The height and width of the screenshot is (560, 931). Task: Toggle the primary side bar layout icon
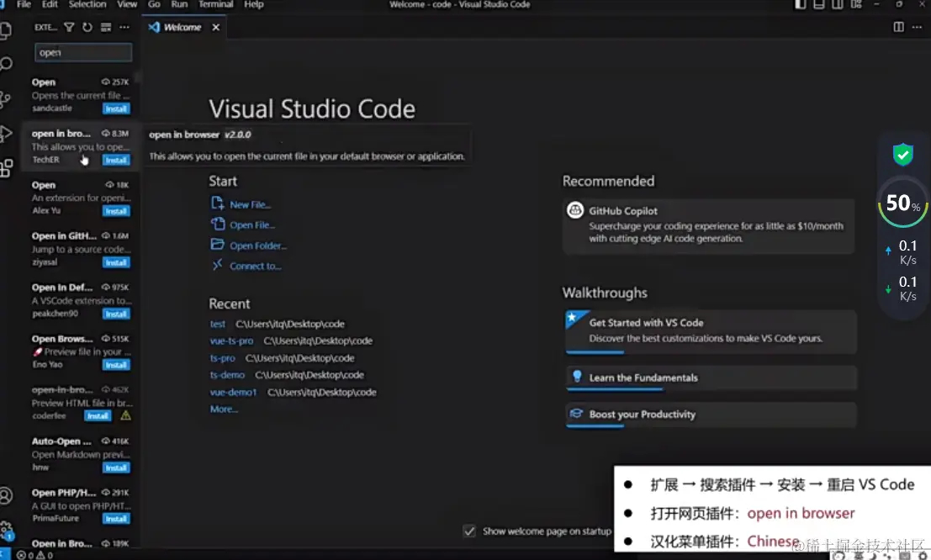tap(801, 4)
